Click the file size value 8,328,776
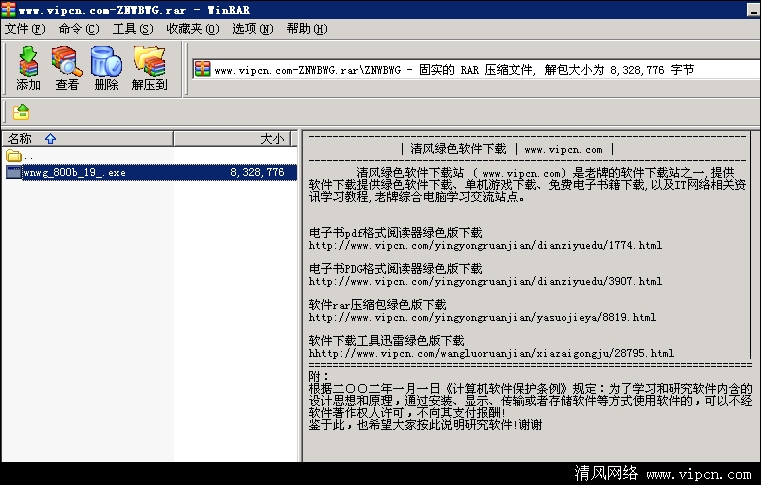The image size is (761, 485). click(257, 172)
